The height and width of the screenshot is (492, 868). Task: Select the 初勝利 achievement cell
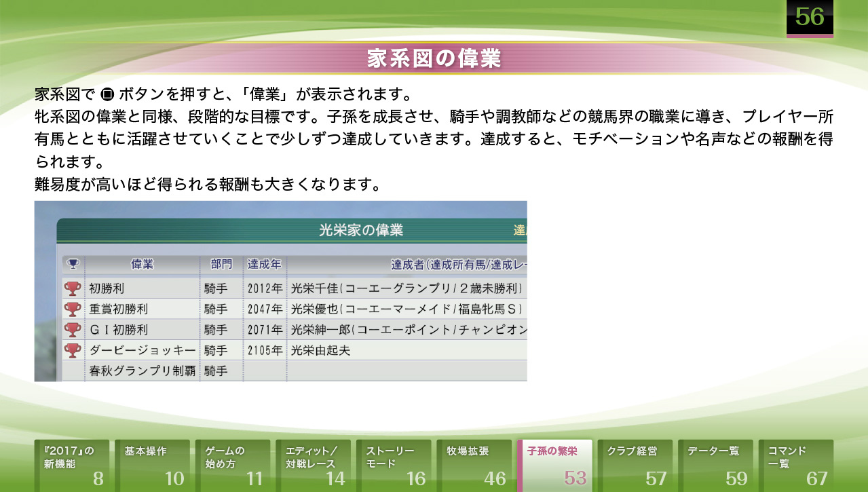[143, 288]
